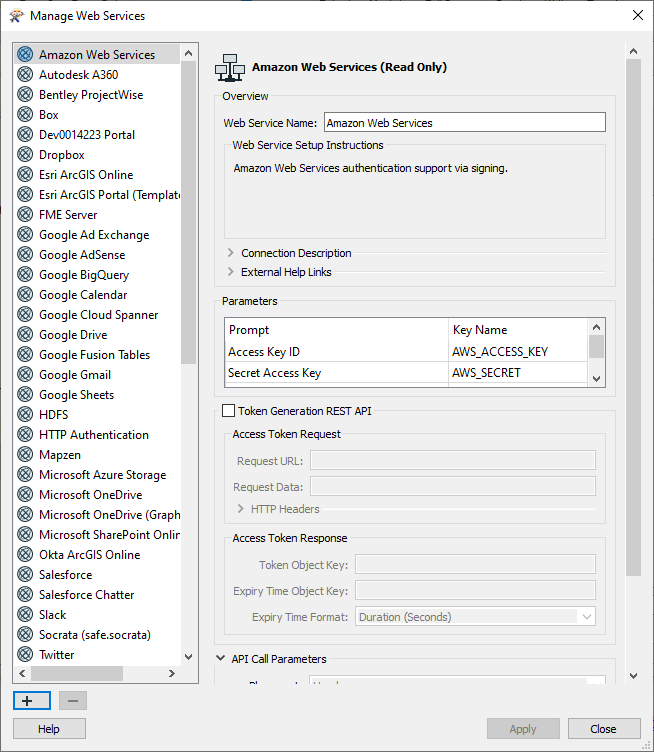The image size is (654, 752).
Task: Click the Web Service Name input field
Action: point(465,122)
